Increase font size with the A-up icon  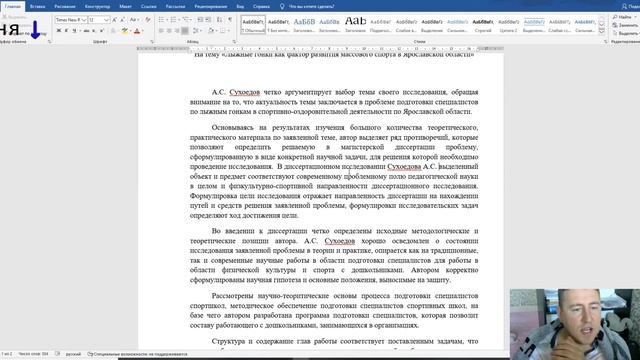[114, 20]
